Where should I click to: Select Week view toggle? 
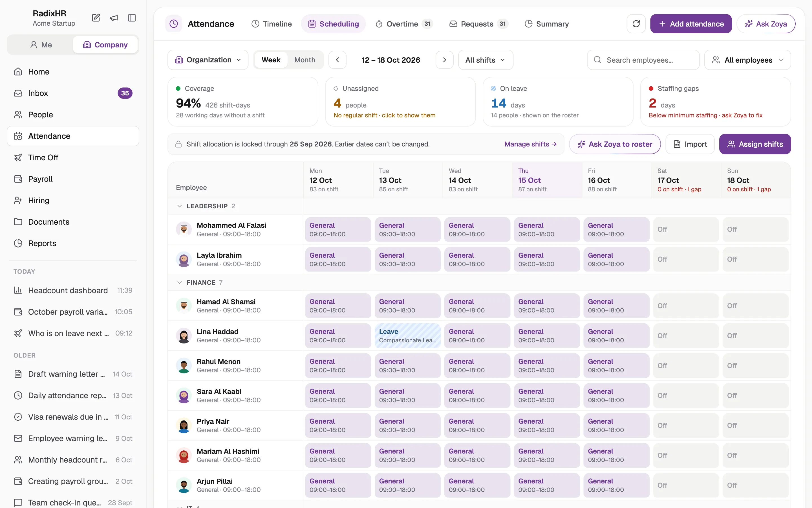[271, 60]
